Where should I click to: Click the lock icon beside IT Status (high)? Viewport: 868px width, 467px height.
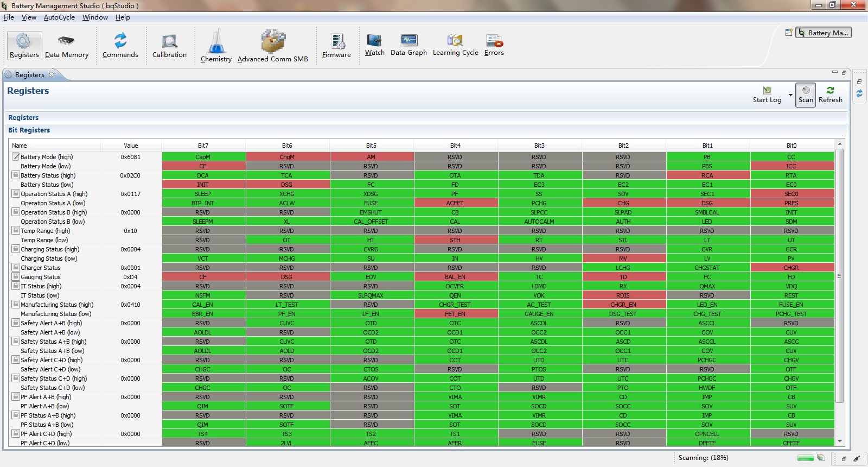pyautogui.click(x=16, y=286)
